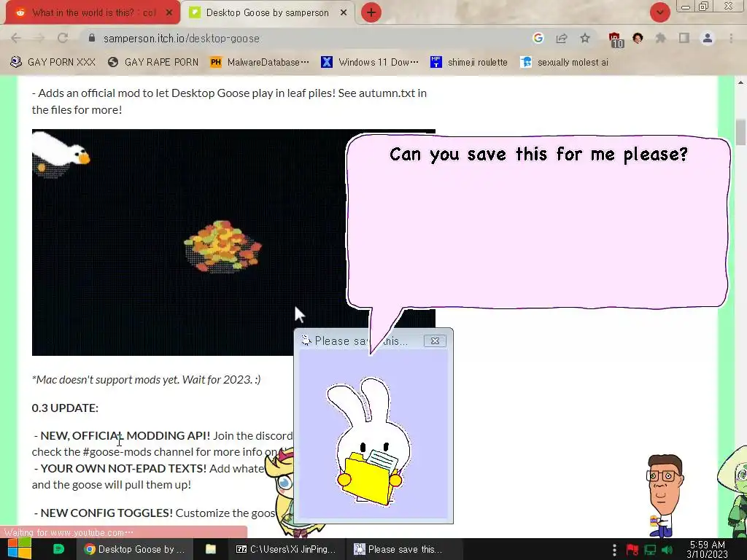Open the Chrome three-dot menu
747x560 pixels.
731,38
